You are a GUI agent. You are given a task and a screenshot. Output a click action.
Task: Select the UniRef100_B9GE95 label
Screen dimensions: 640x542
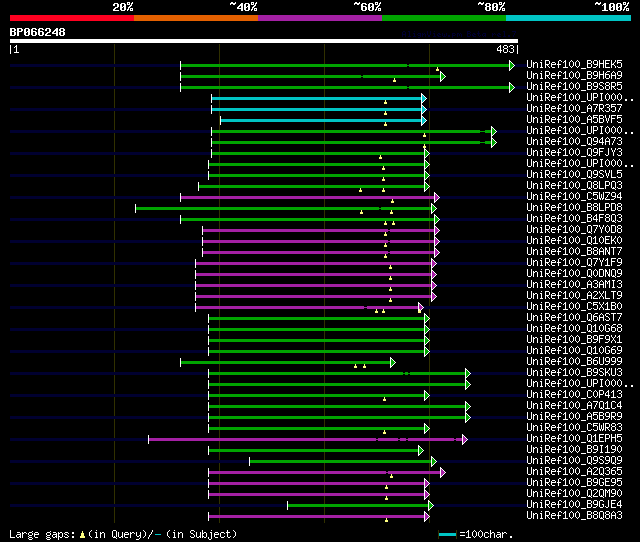coord(574,483)
